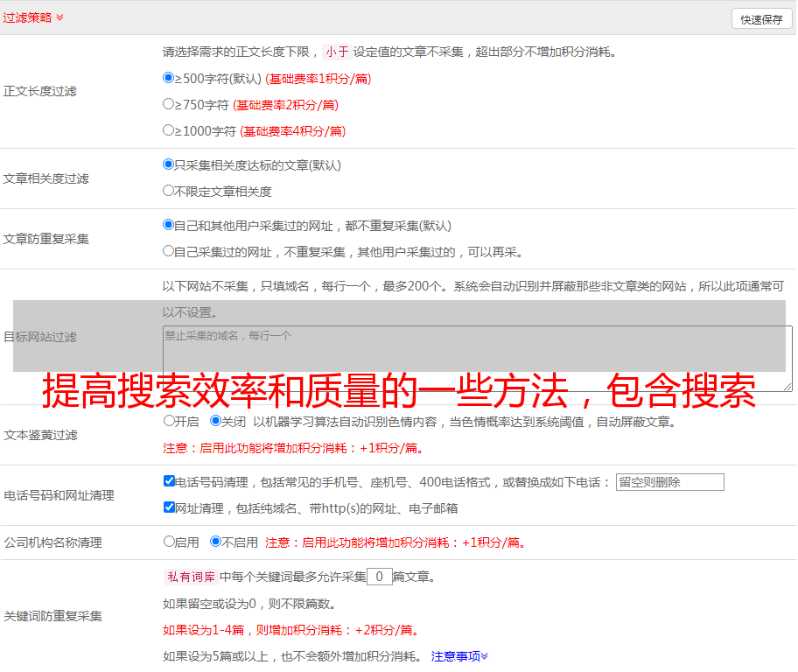Click the 文章防重复采集 row label
Screen dimensions: 798x672
click(x=45, y=239)
